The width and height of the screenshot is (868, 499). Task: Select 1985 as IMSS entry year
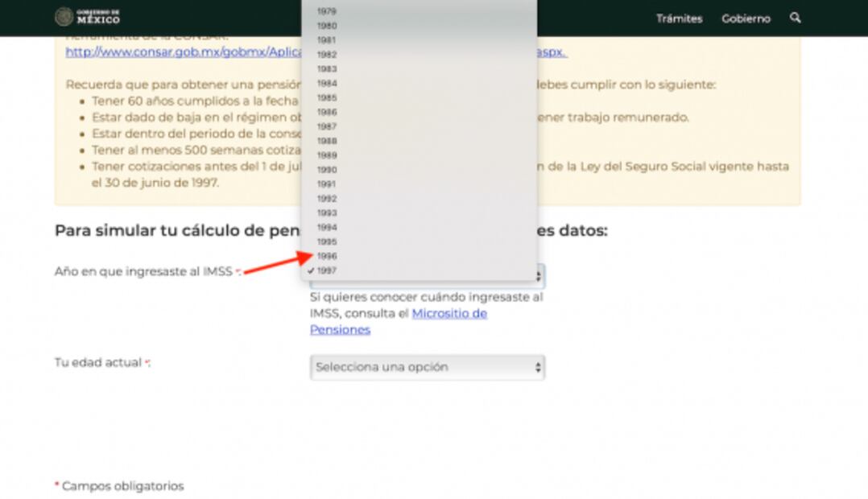coord(327,97)
